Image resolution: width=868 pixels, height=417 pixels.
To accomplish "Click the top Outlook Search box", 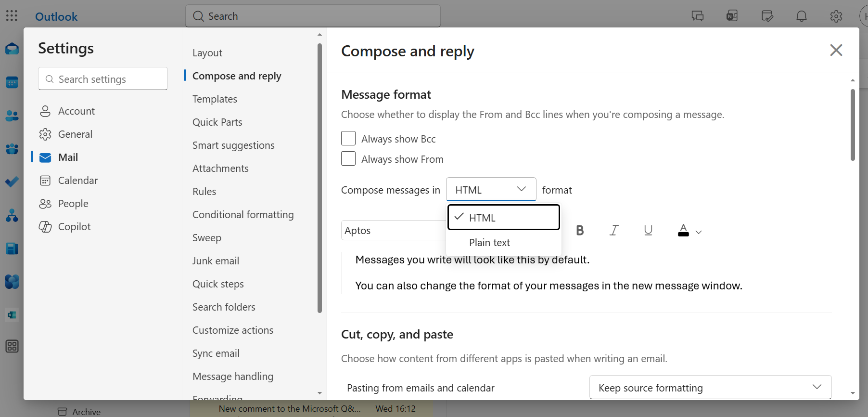I will point(313,16).
